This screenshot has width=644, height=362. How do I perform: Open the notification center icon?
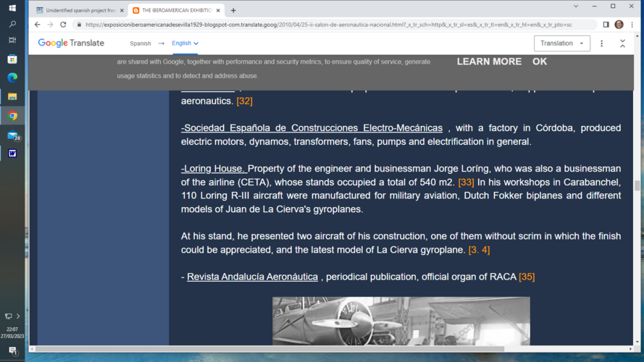(x=12, y=351)
